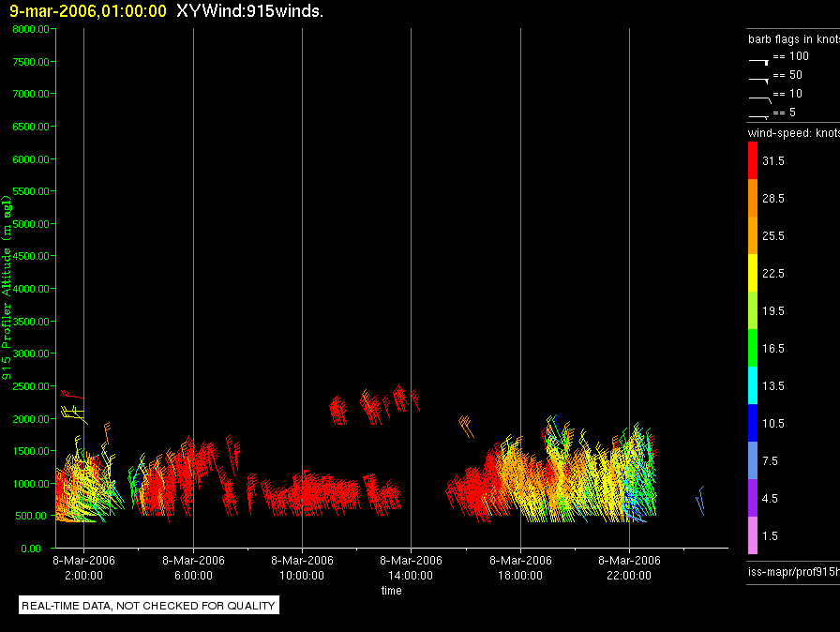This screenshot has width=840, height=632.
Task: Click the isolated blue wind barb after 22:00
Action: coord(700,500)
